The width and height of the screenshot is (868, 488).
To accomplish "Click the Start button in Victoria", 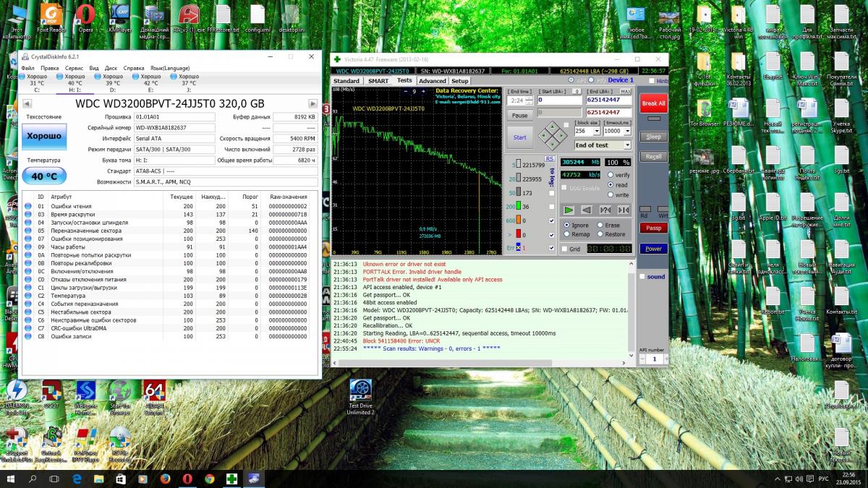I will 520,137.
